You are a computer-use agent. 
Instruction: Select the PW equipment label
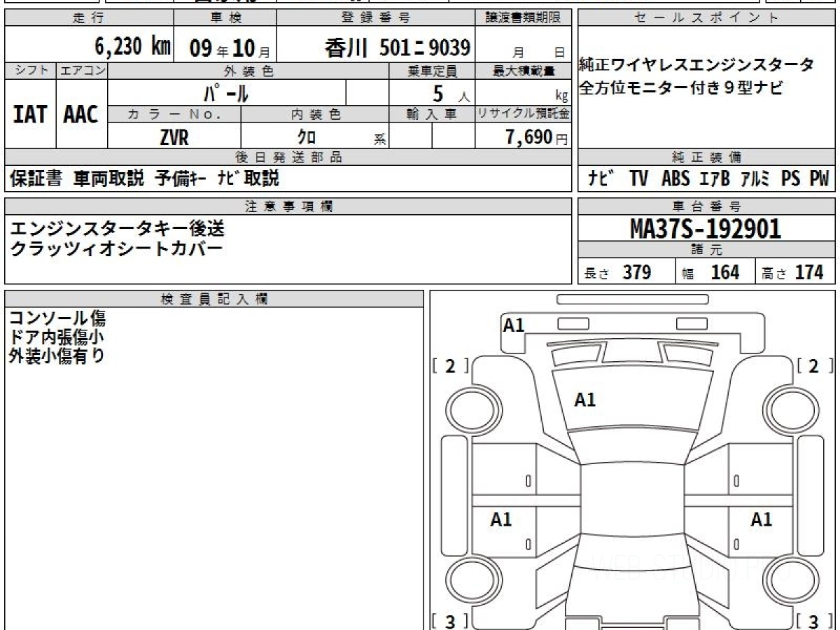click(818, 179)
